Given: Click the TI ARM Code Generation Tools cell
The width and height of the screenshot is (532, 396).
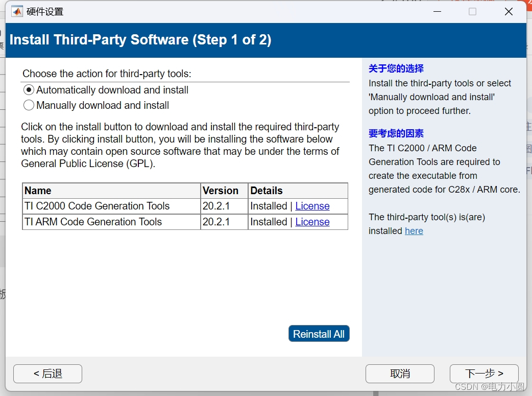Looking at the screenshot, I should (111, 222).
